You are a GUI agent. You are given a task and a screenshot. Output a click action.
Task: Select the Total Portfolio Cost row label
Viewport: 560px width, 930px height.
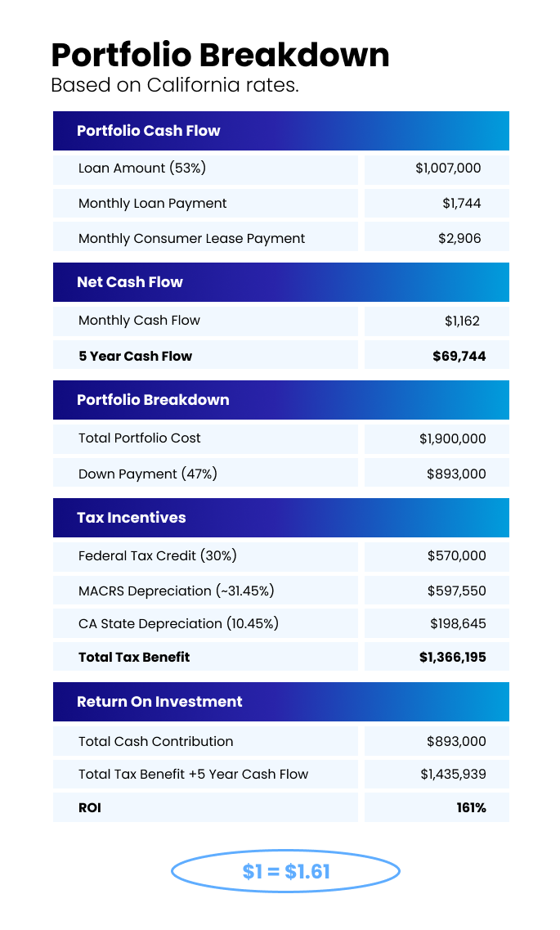point(140,438)
